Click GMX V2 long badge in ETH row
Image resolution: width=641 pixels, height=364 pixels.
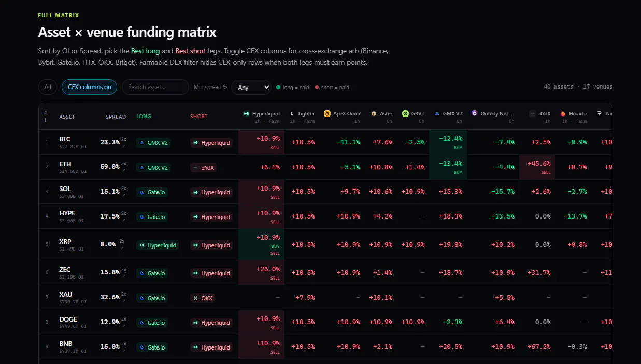[x=153, y=168]
